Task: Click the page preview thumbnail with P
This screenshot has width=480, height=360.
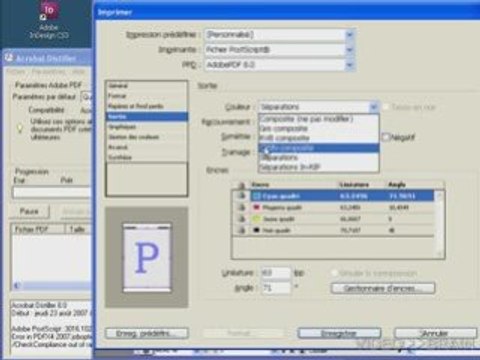Action: pos(147,258)
